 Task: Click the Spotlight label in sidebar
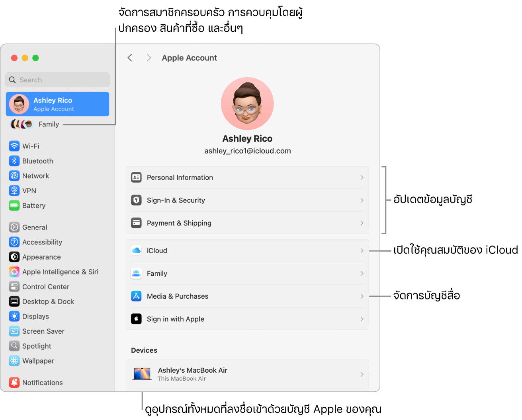tap(37, 346)
